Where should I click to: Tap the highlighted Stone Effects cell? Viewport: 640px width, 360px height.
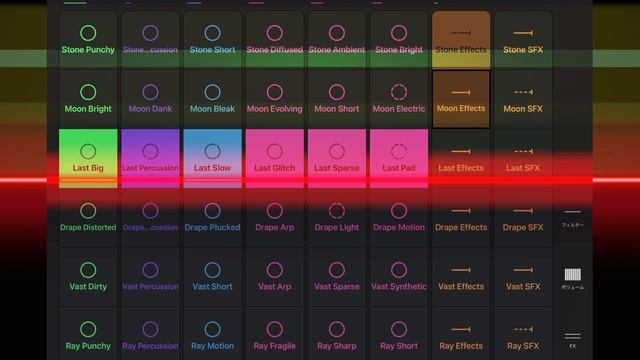(x=461, y=40)
